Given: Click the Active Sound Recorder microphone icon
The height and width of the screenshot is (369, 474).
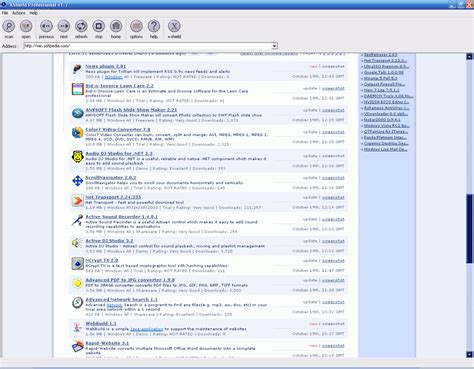Looking at the screenshot, I should [x=77, y=220].
